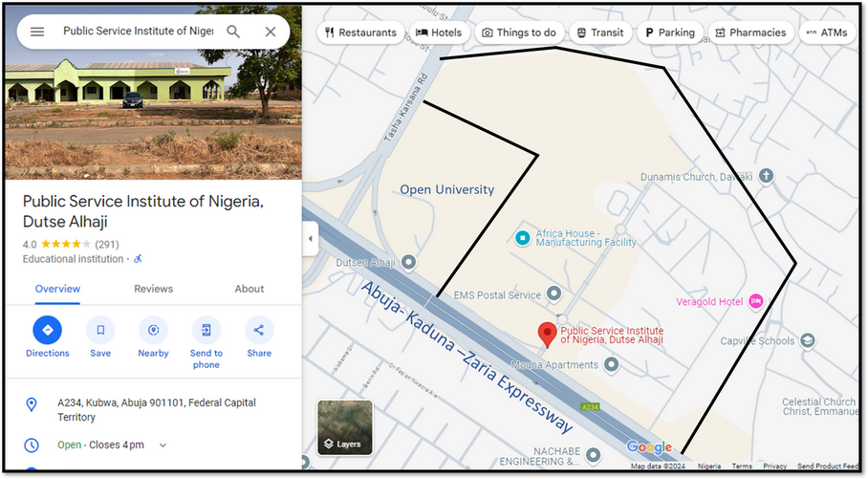Click the Mouna Apartments marker
868x479 pixels.
click(x=611, y=364)
